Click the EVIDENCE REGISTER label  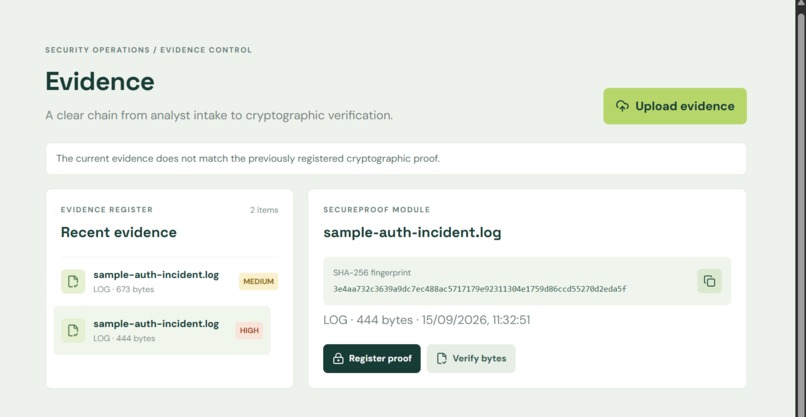point(107,210)
